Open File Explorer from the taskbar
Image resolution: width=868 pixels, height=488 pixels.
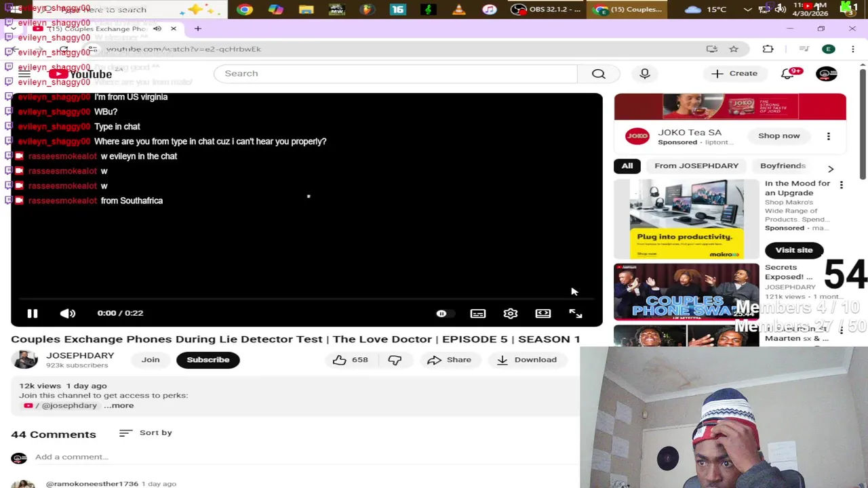point(306,9)
